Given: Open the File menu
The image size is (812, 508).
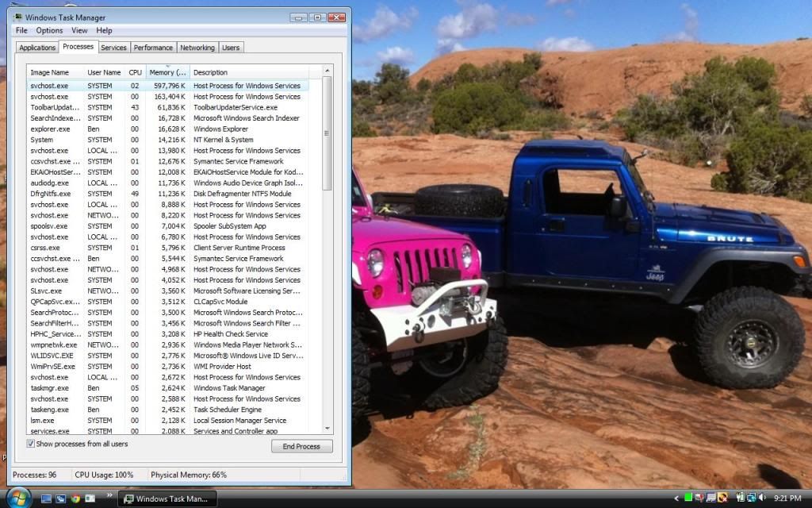Looking at the screenshot, I should point(21,31).
